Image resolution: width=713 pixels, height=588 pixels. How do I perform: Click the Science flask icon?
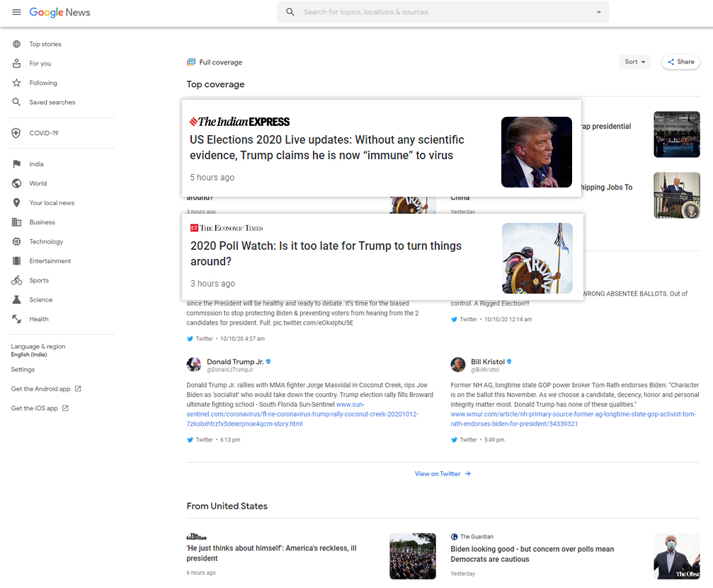coord(17,300)
